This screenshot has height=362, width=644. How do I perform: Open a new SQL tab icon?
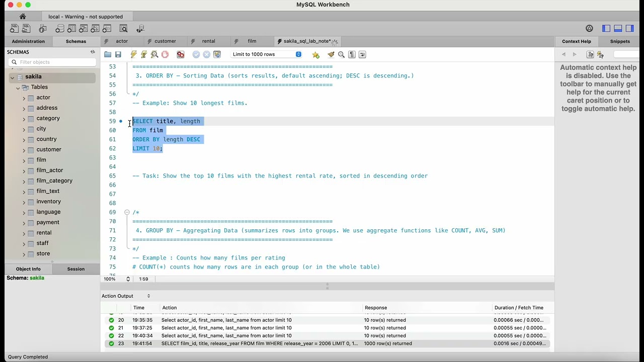click(14, 29)
